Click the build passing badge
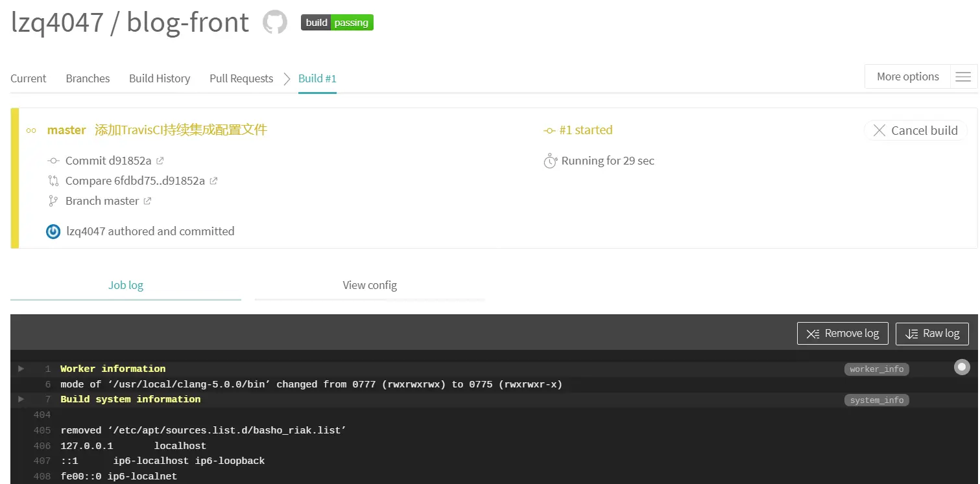 click(x=337, y=23)
